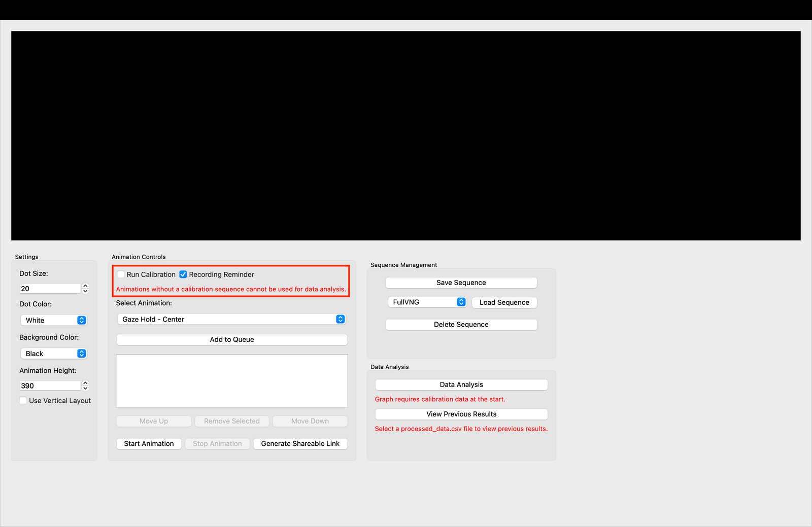Decrement Animation Height with the stepper
This screenshot has height=527, width=812.
[85, 388]
